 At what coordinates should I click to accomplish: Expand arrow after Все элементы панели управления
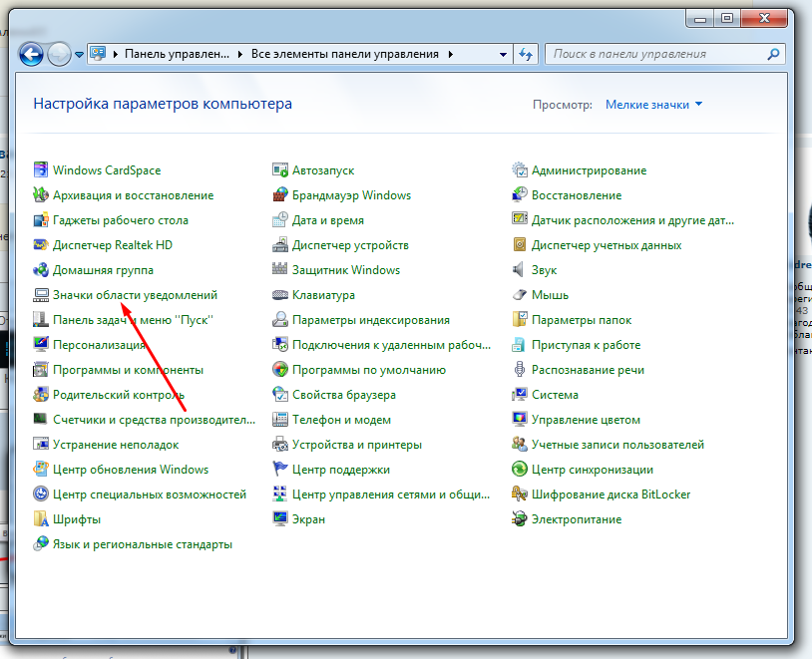click(x=451, y=54)
